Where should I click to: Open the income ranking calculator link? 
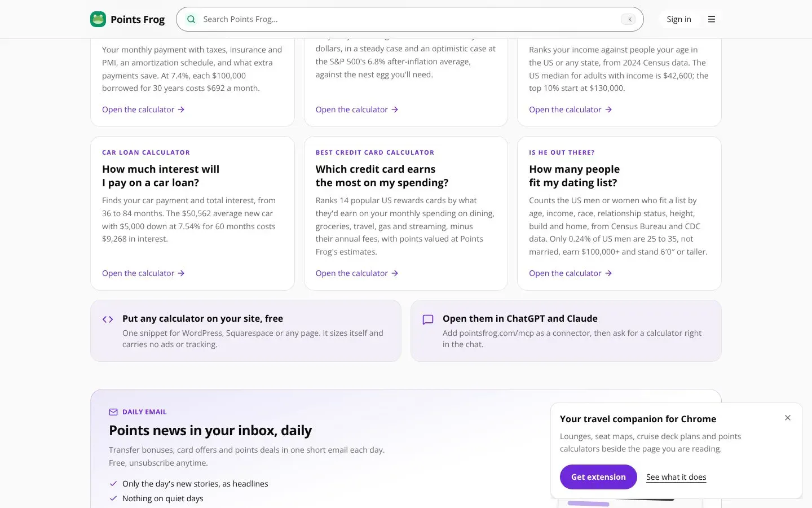point(571,110)
